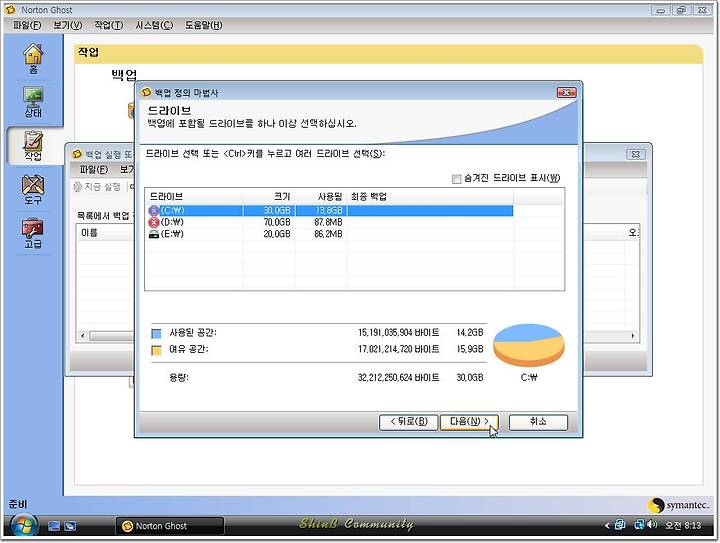Click the 이름 column header in background window
This screenshot has height=543, width=720.
click(x=106, y=233)
